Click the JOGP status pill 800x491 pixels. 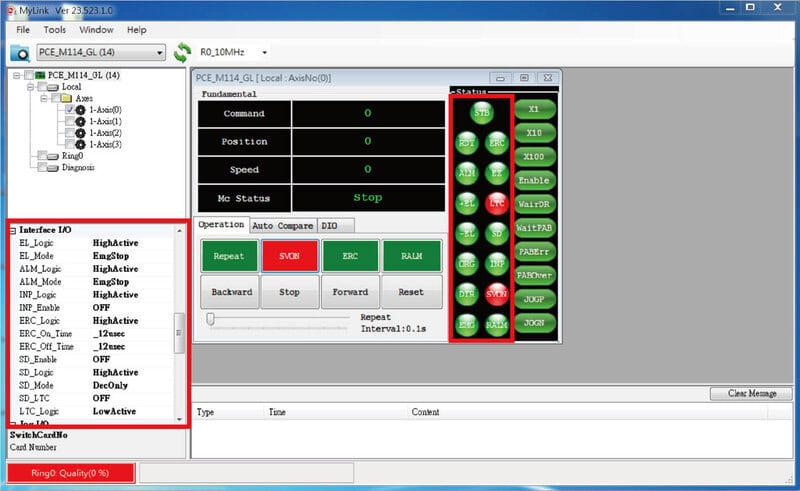[x=534, y=299]
